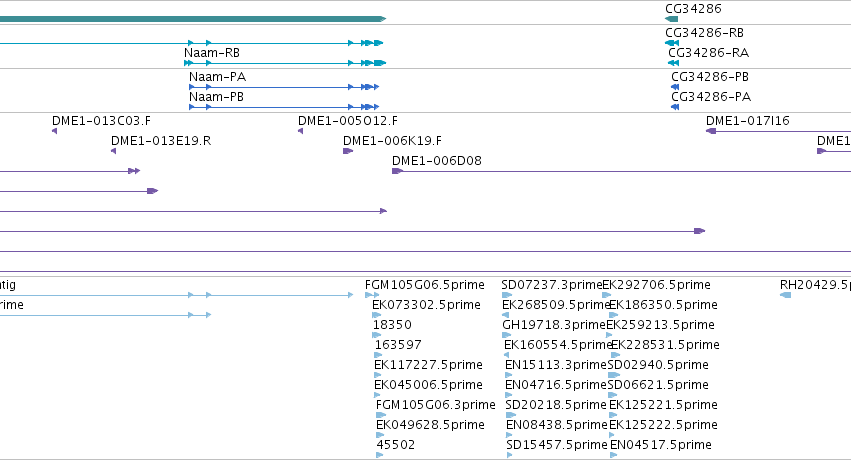Click the Naam-PA protein line glyph
Viewport: 851px width, 460px height.
[284, 87]
